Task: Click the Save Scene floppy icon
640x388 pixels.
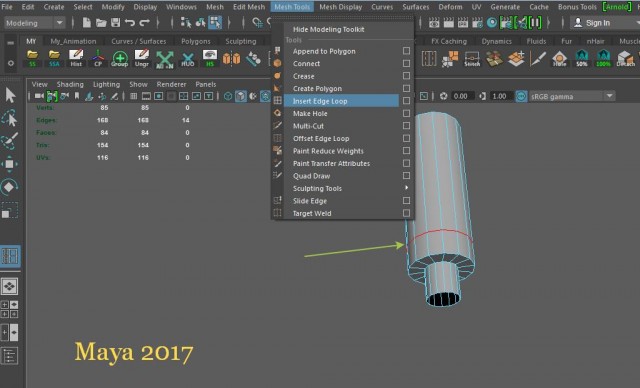Action: tap(116, 23)
